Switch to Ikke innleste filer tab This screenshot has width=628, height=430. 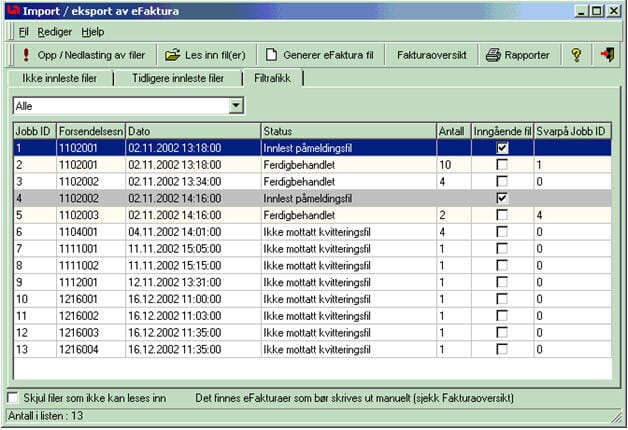click(59, 78)
